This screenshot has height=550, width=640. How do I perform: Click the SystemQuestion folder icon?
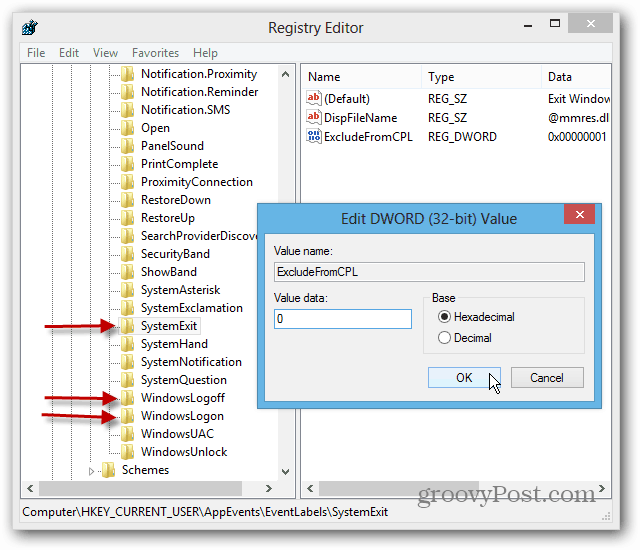127,380
